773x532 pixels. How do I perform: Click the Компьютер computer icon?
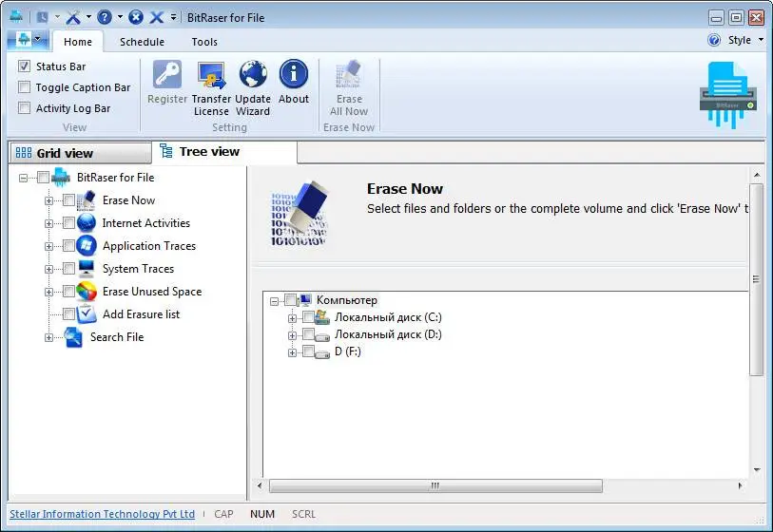pyautogui.click(x=305, y=300)
